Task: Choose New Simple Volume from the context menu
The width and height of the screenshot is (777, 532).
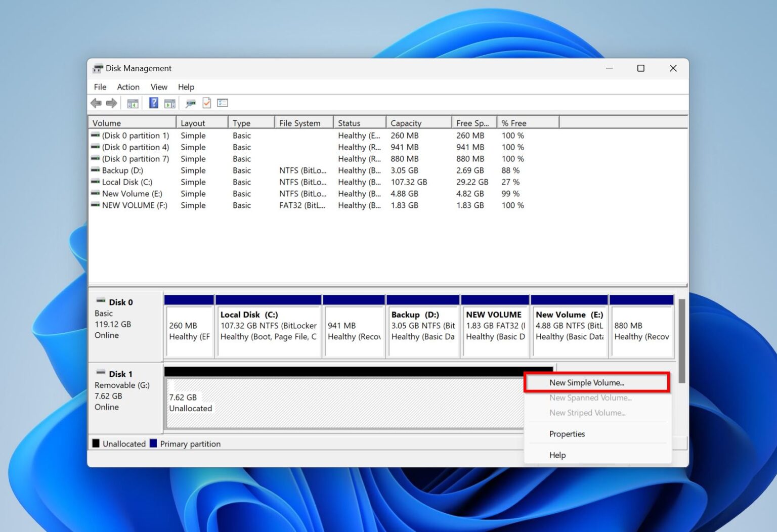Action: (587, 382)
